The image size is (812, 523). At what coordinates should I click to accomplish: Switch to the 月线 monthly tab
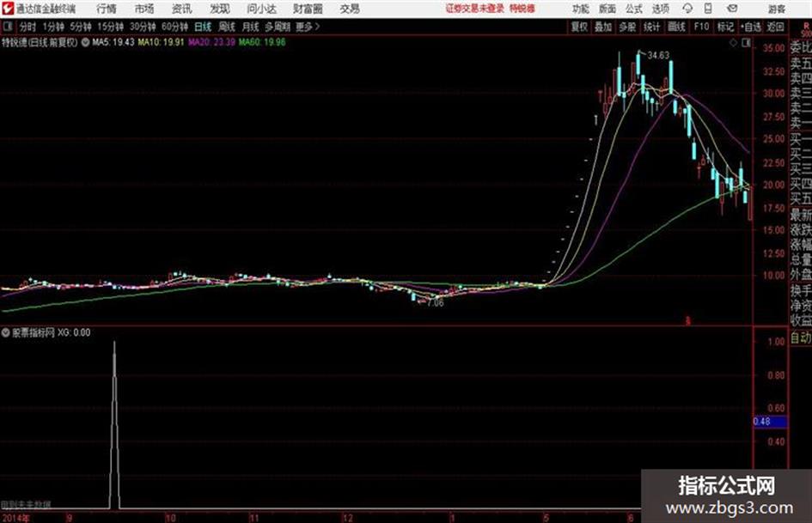click(x=251, y=27)
